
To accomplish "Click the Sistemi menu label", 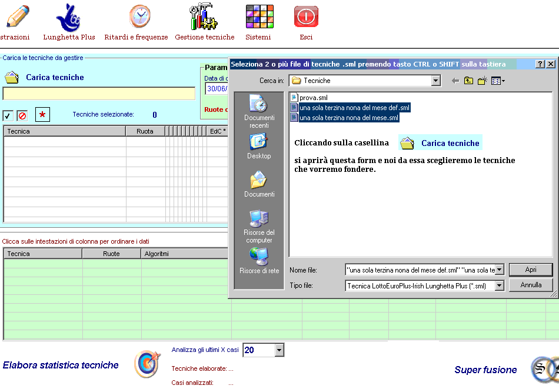I will click(x=258, y=37).
